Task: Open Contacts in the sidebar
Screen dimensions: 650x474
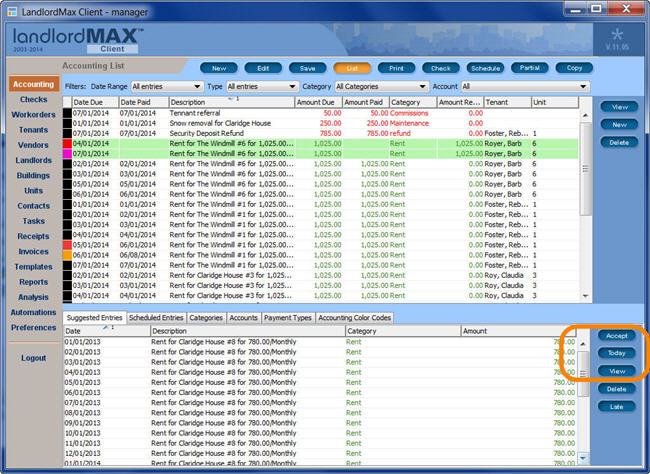Action: [34, 206]
